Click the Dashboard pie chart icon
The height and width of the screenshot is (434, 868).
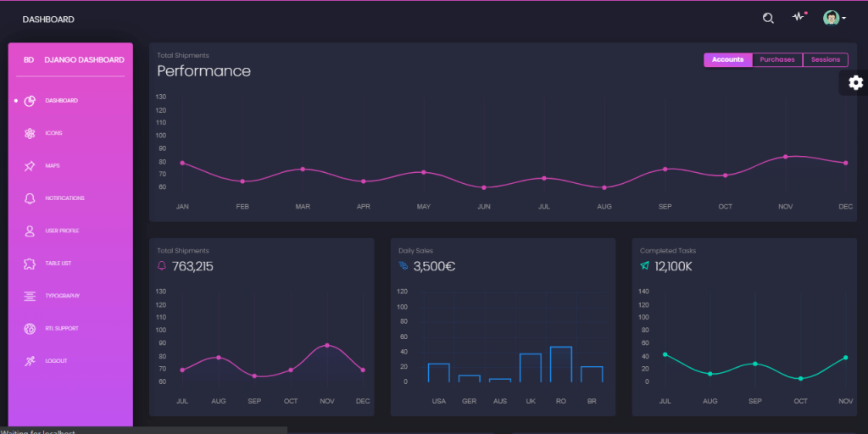coord(30,101)
